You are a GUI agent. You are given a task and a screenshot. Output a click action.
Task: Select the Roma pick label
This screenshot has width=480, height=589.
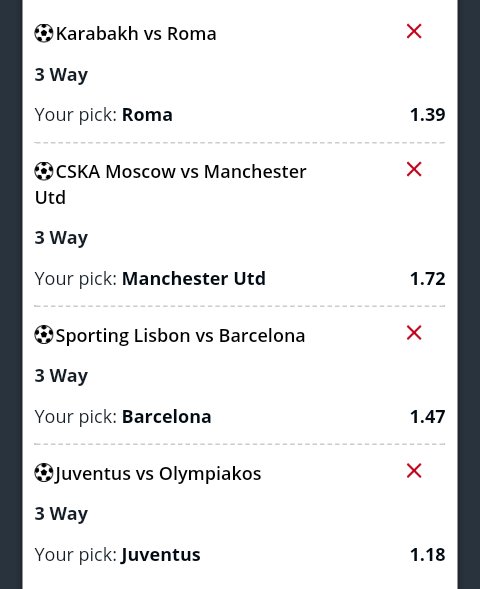147,115
